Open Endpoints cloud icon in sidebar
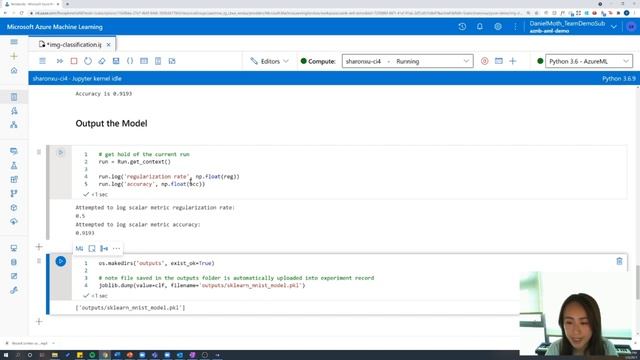 point(14,222)
